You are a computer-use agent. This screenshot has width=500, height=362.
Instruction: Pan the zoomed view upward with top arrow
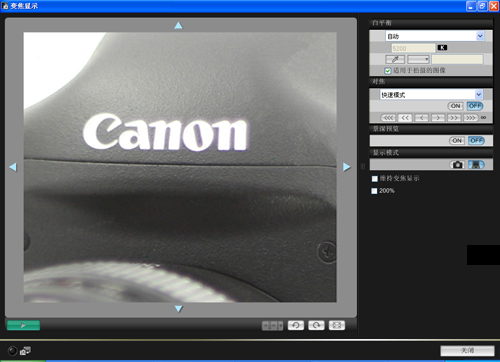click(179, 25)
